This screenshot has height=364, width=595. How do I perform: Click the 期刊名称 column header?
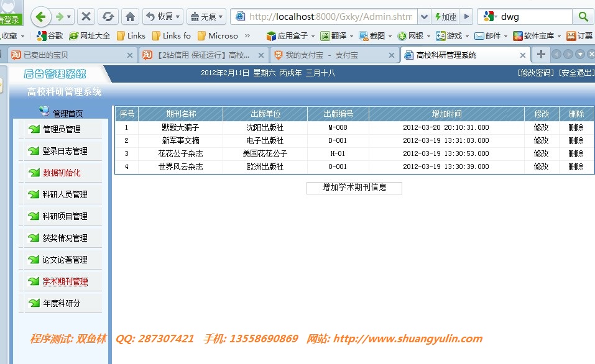(x=181, y=114)
